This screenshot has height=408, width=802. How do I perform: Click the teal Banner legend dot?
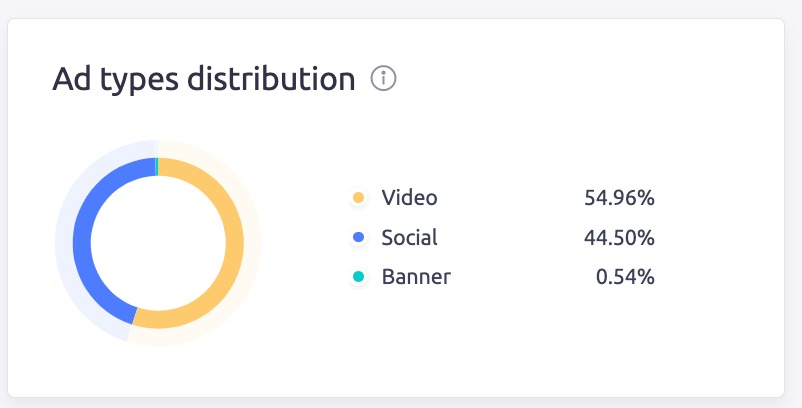pyautogui.click(x=358, y=277)
